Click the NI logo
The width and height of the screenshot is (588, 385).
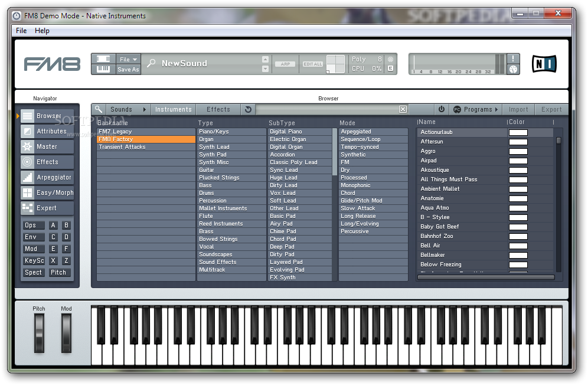[x=544, y=63]
